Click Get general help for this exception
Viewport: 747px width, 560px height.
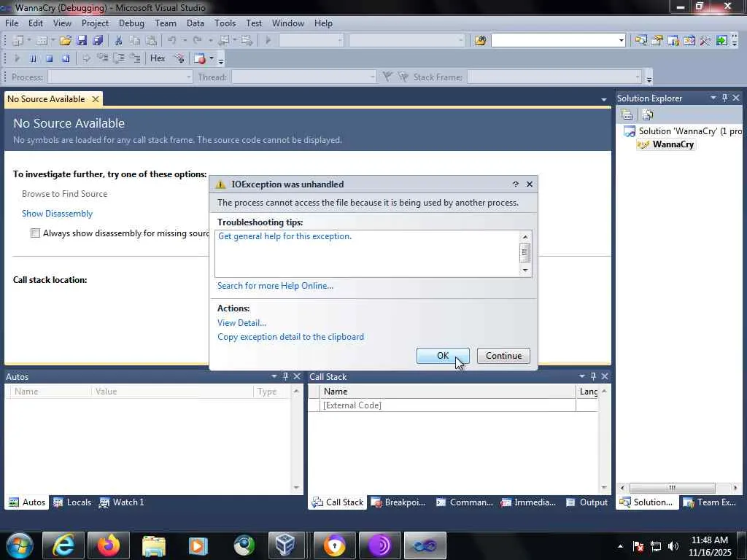coord(285,236)
